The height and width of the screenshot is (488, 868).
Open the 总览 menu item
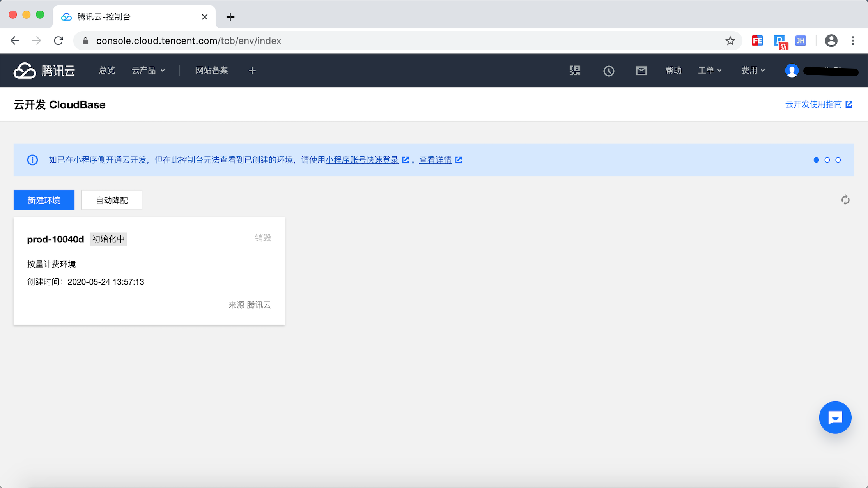[x=107, y=71]
